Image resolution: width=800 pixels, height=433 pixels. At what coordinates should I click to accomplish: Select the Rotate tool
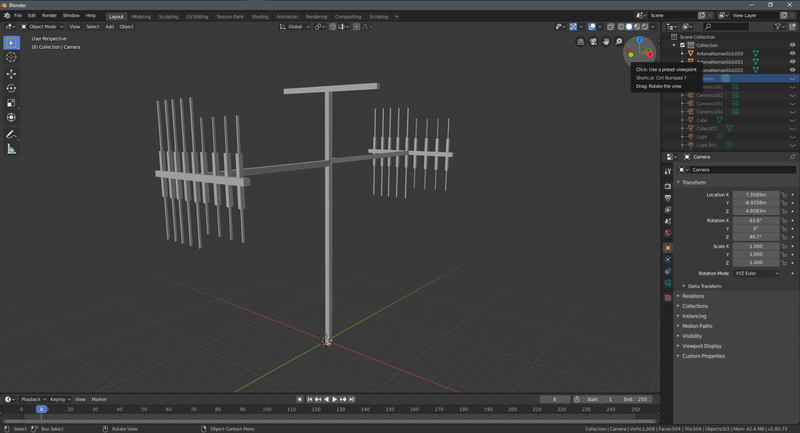(x=11, y=88)
